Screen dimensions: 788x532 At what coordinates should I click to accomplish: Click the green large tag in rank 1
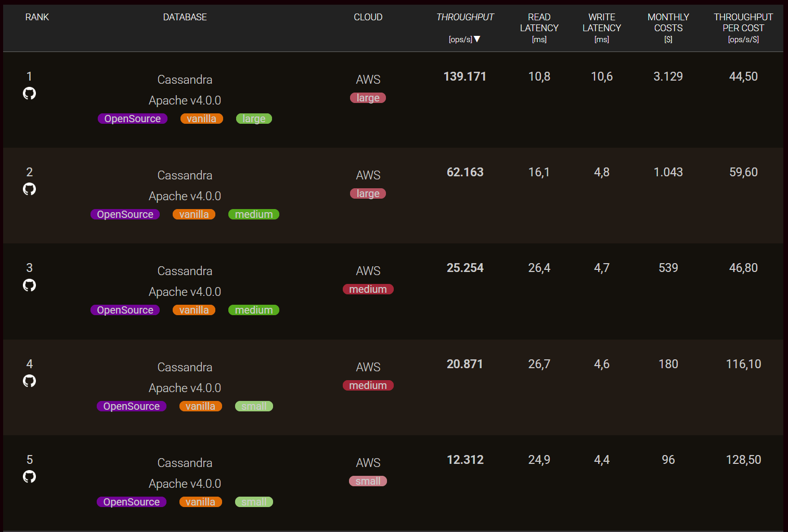pos(254,119)
